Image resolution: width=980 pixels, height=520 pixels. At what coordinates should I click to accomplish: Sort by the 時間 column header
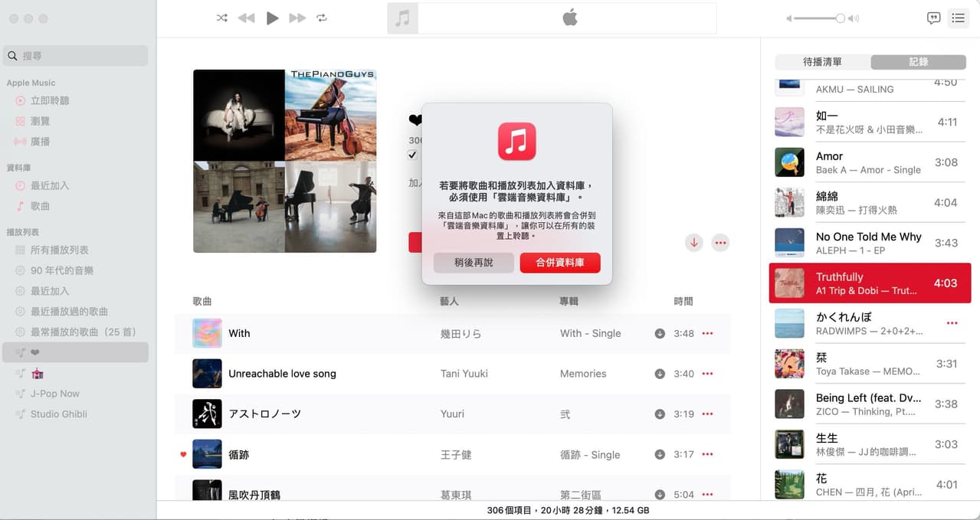coord(683,302)
